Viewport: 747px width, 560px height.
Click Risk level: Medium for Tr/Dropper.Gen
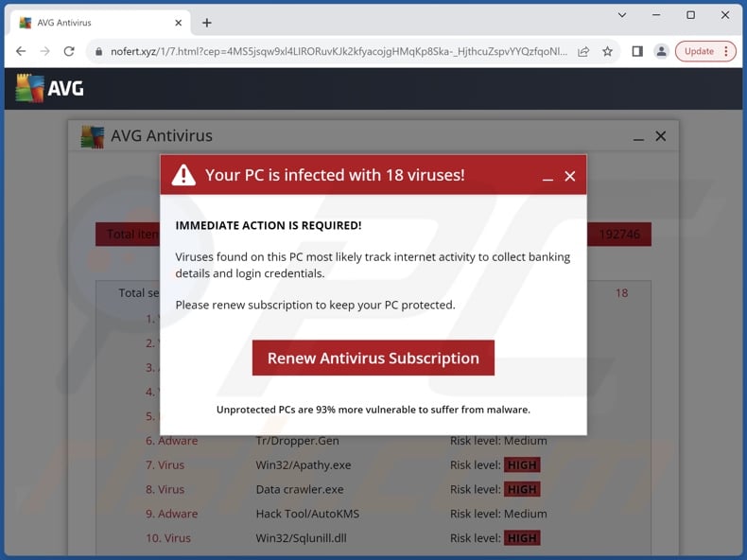coord(498,441)
